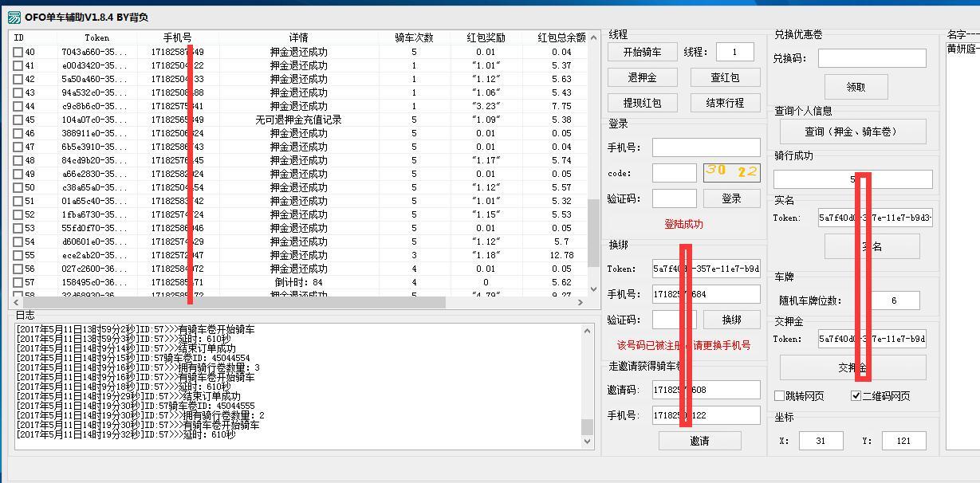The width and height of the screenshot is (980, 483).
Task: Click the 倒计时: 84 cell in row 57
Action: (298, 282)
